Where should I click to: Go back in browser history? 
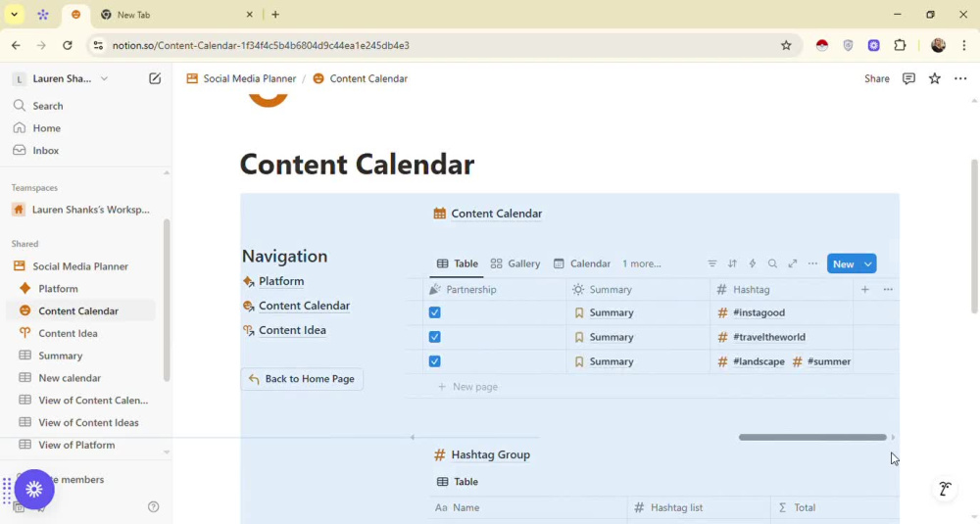click(17, 45)
